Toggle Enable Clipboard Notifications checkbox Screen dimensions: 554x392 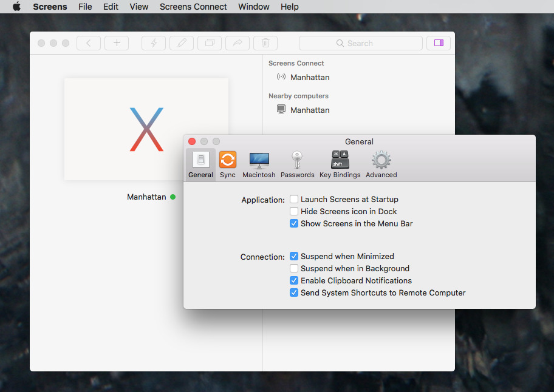pos(294,280)
